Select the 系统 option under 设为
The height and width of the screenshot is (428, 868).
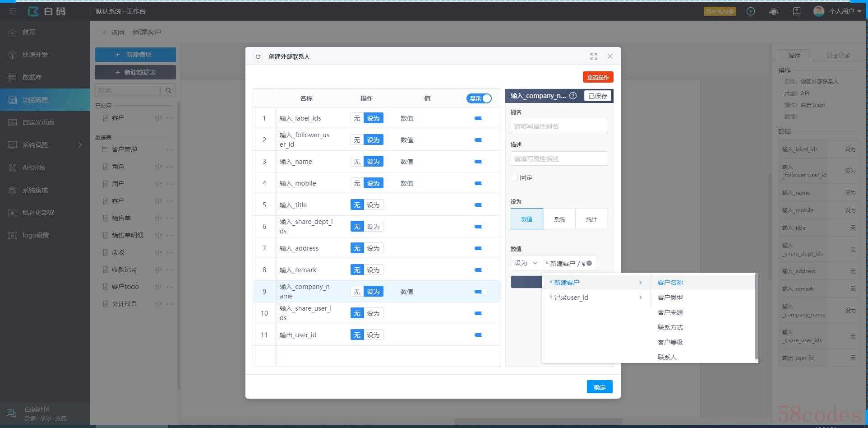559,219
